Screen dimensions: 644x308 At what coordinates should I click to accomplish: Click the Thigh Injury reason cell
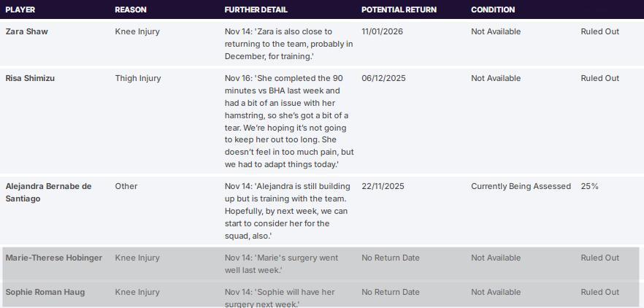[137, 78]
